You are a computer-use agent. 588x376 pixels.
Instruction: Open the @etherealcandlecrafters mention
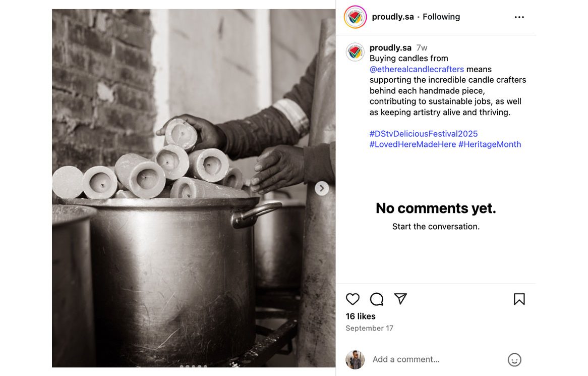[x=417, y=69]
